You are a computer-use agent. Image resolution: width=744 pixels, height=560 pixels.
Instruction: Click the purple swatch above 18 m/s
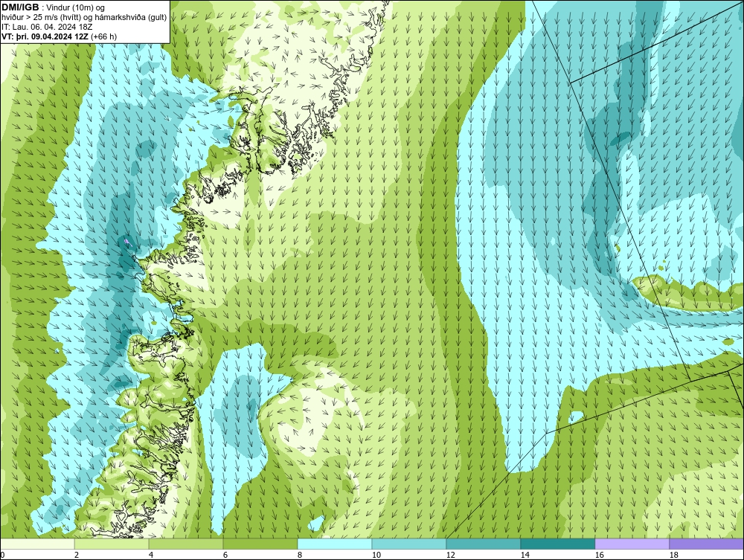click(707, 544)
